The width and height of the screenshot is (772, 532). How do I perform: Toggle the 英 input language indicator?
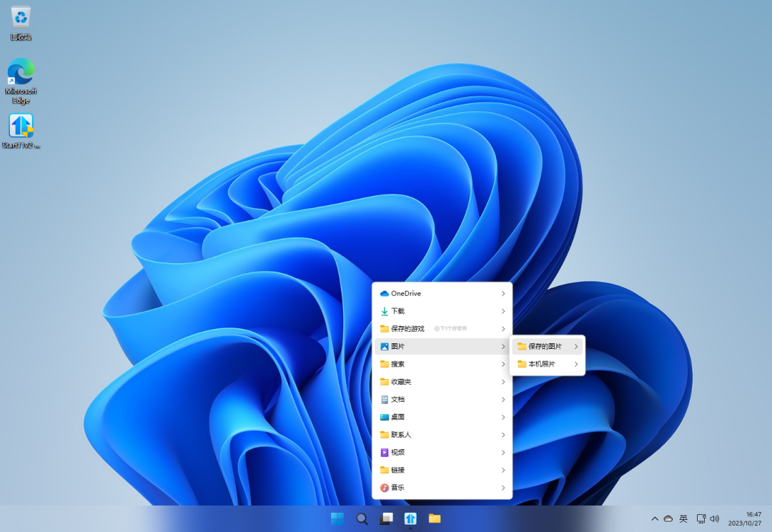[x=683, y=518]
